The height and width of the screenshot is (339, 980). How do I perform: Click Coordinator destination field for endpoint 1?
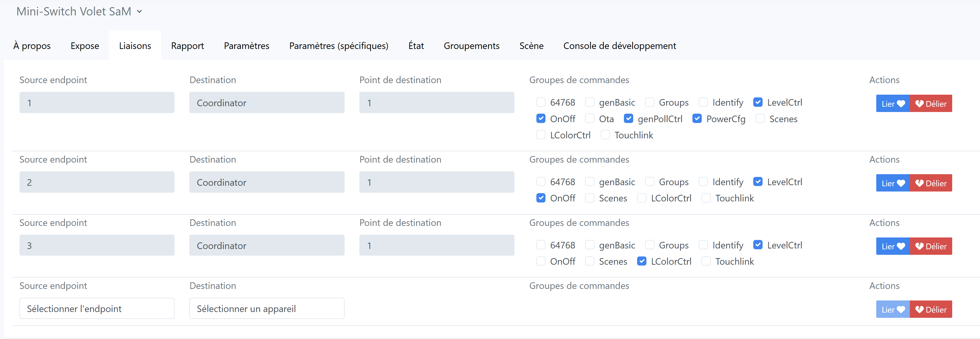coord(267,102)
